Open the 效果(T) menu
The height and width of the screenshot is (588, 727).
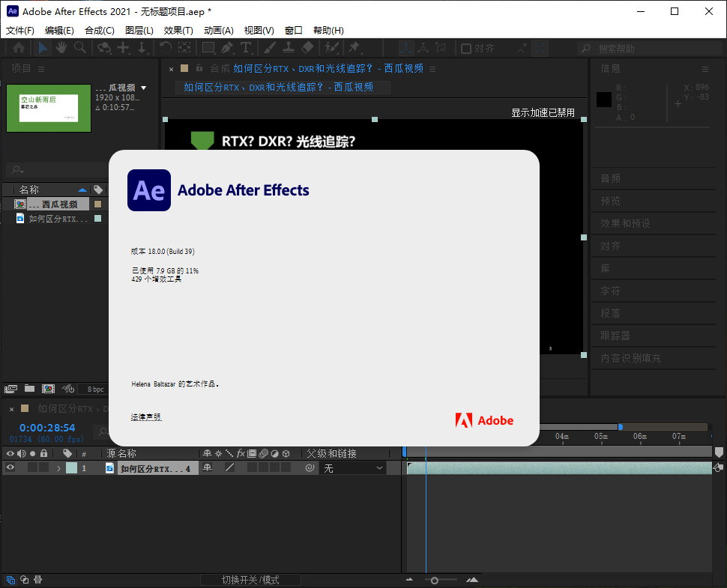click(178, 31)
